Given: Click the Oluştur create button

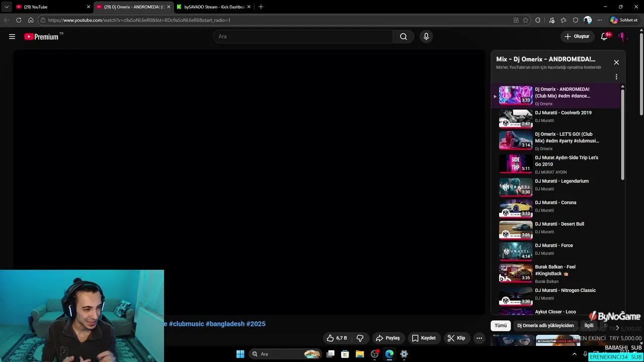Looking at the screenshot, I should [577, 36].
